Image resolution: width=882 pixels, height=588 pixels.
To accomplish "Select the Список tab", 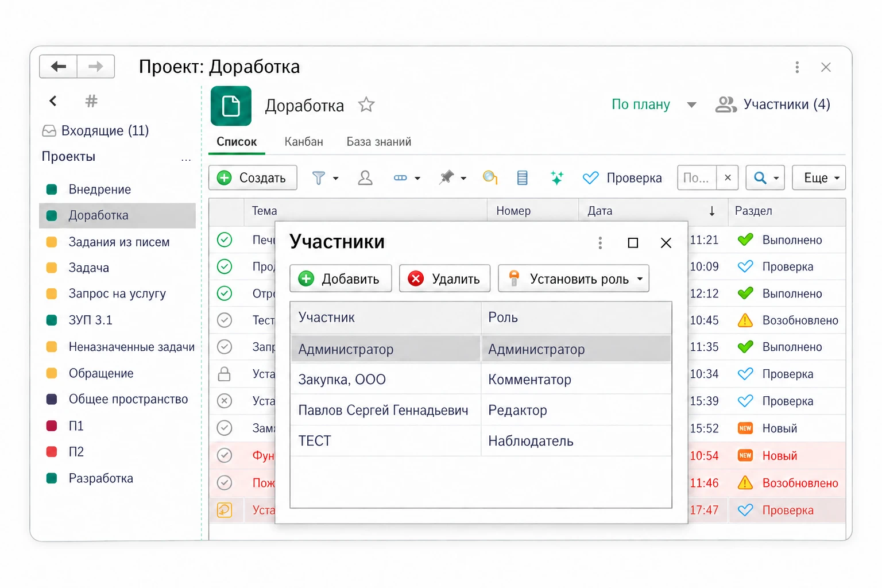I will click(x=237, y=142).
